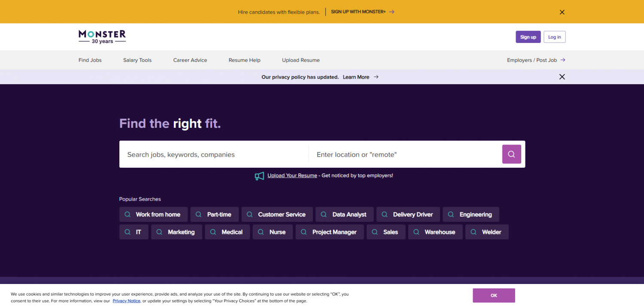Click the megaphone icon beside Upload Your Resume
This screenshot has height=308, width=644.
259,176
